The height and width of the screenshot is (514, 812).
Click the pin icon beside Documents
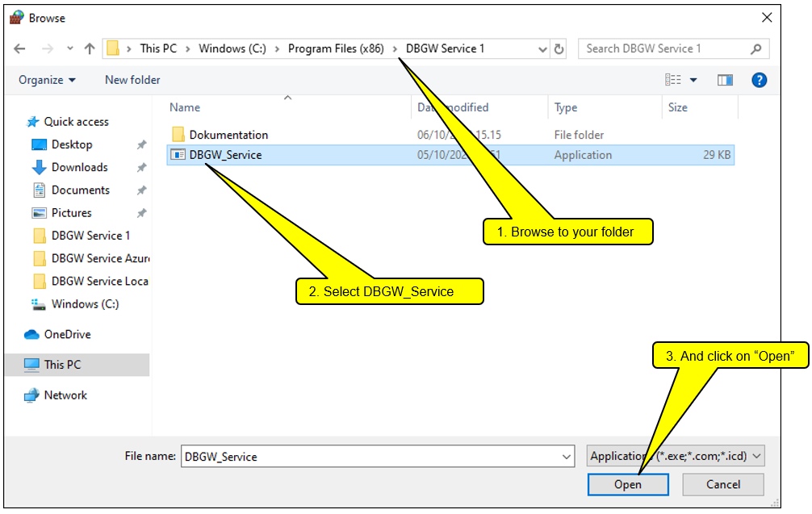click(x=141, y=190)
